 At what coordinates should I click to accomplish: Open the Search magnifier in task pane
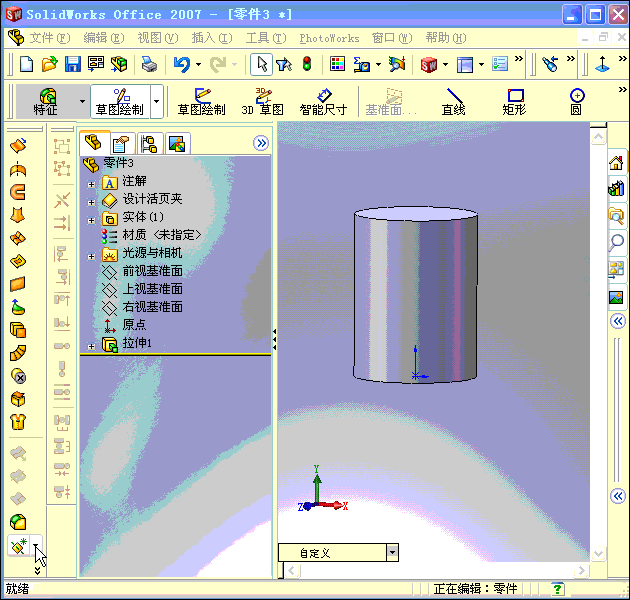click(x=617, y=242)
